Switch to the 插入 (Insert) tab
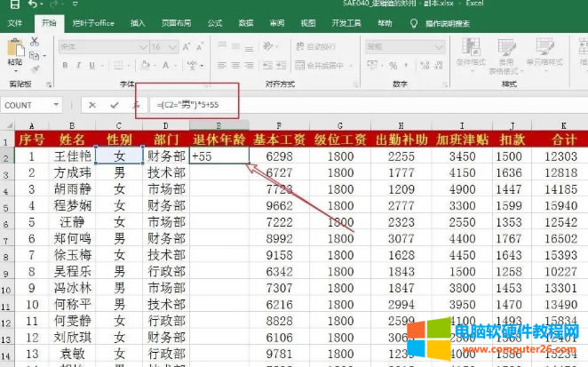The height and width of the screenshot is (367, 588). click(138, 22)
